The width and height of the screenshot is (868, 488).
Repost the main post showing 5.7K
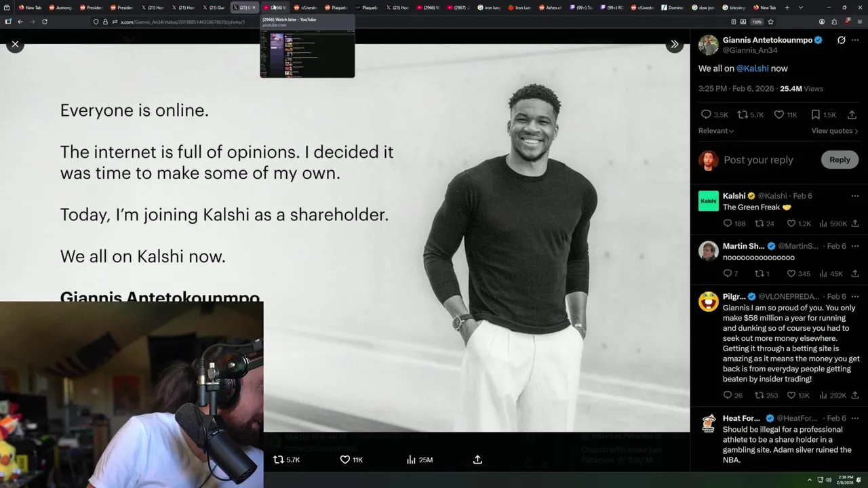[751, 115]
